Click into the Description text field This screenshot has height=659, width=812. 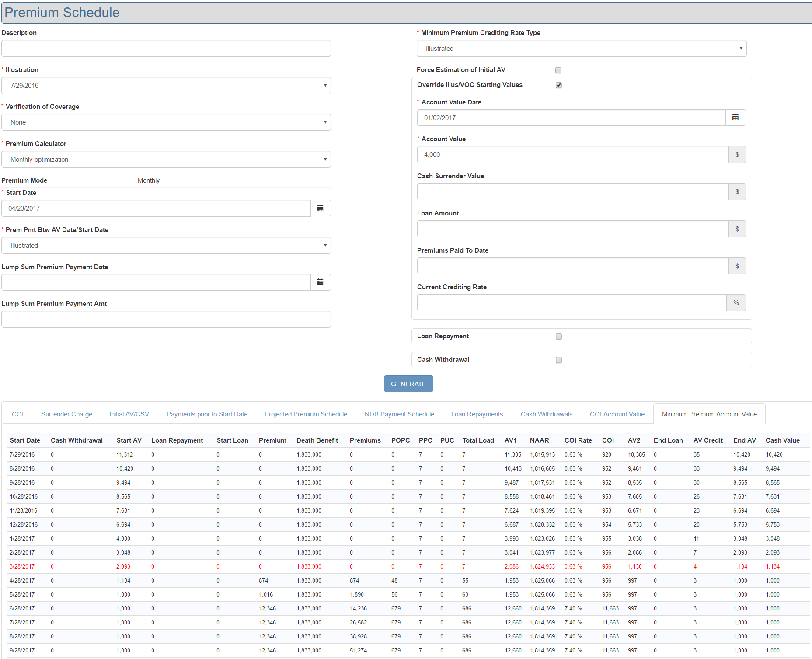click(x=166, y=49)
